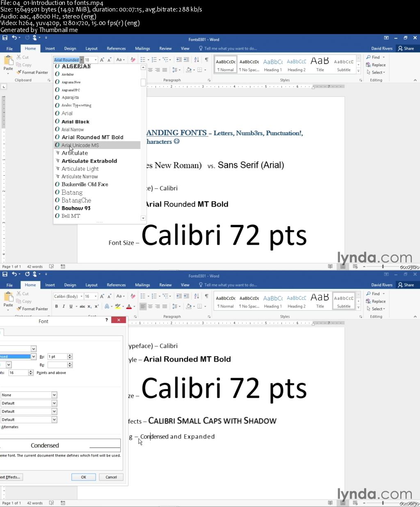
Task: Toggle Strikethrough in the bottom Word window
Action: [82, 307]
